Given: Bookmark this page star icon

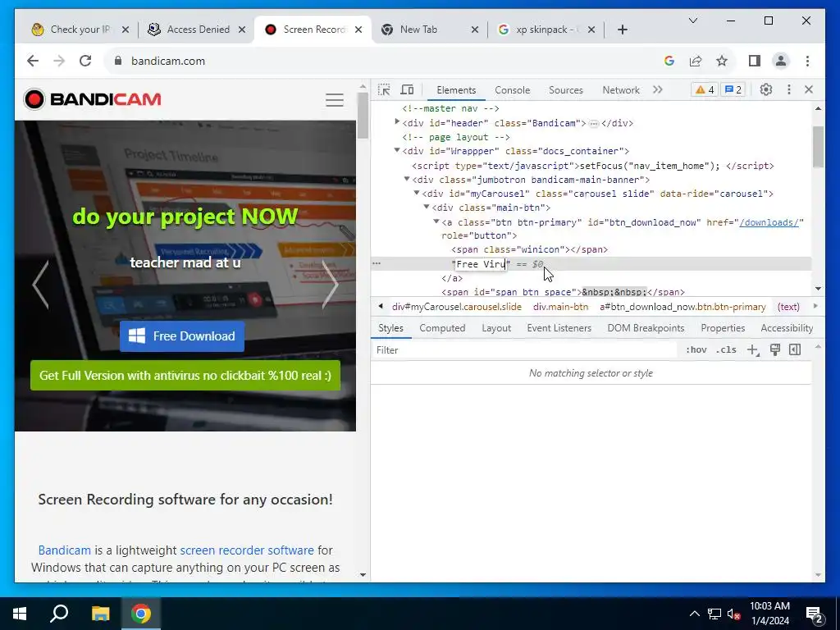Looking at the screenshot, I should (x=722, y=61).
